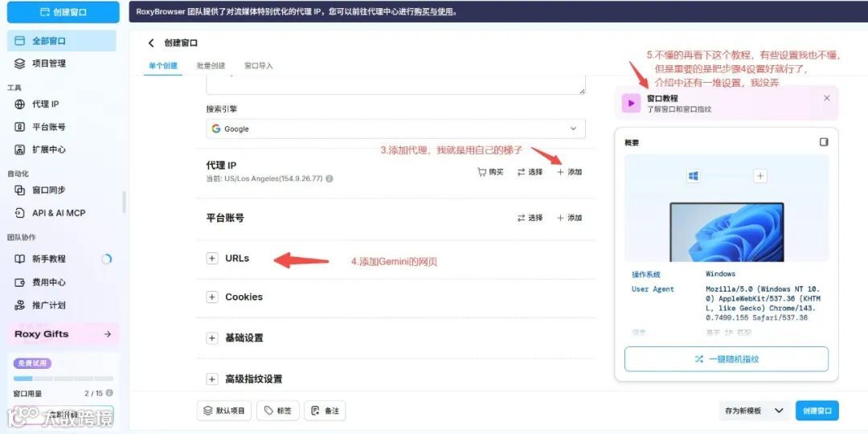Click the 备注 button
This screenshot has height=434, width=868.
pyautogui.click(x=325, y=411)
